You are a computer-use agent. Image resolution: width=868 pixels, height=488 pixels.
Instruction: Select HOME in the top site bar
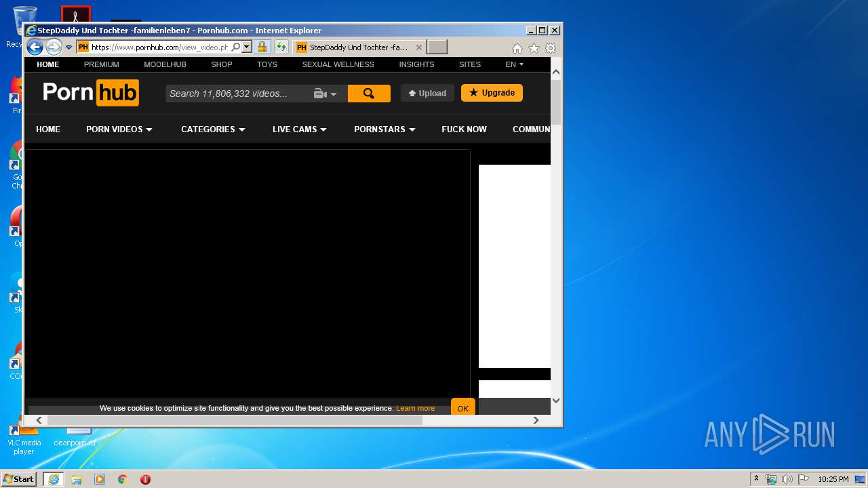[48, 64]
